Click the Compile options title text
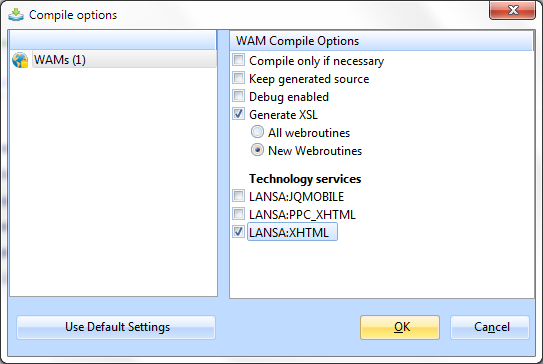 click(x=73, y=15)
